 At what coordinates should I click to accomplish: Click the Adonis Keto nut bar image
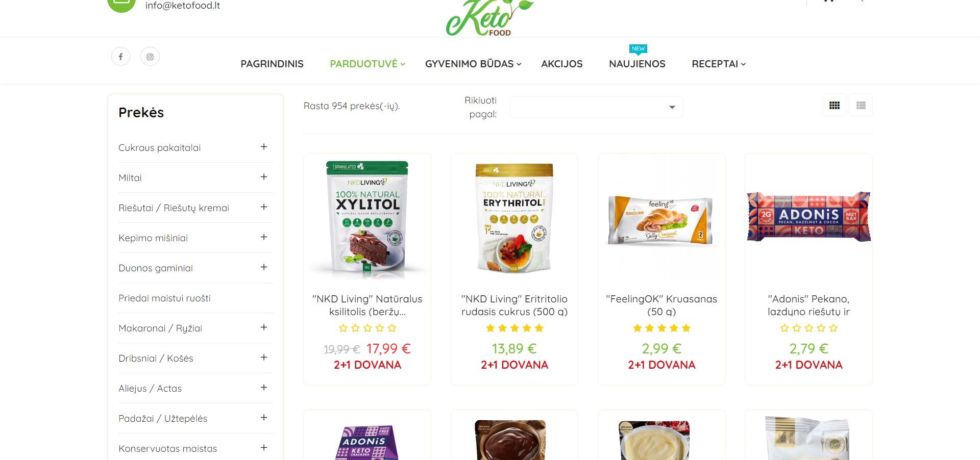[x=808, y=216]
